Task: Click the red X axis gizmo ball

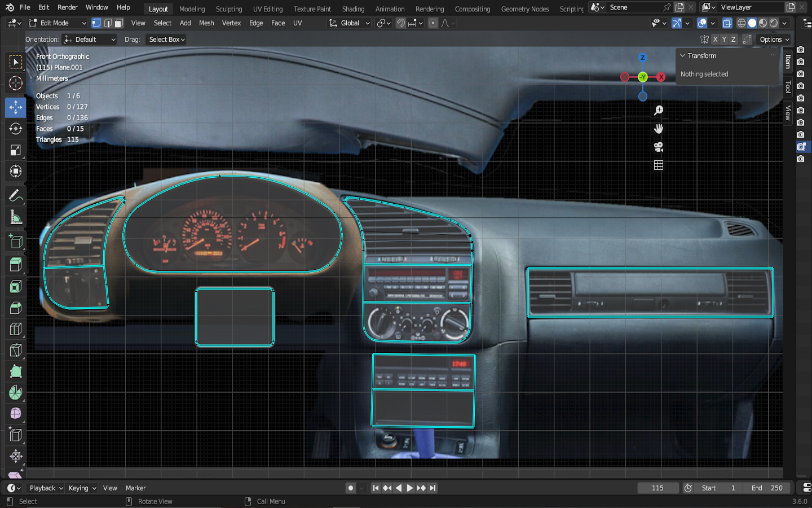Action: pyautogui.click(x=661, y=77)
